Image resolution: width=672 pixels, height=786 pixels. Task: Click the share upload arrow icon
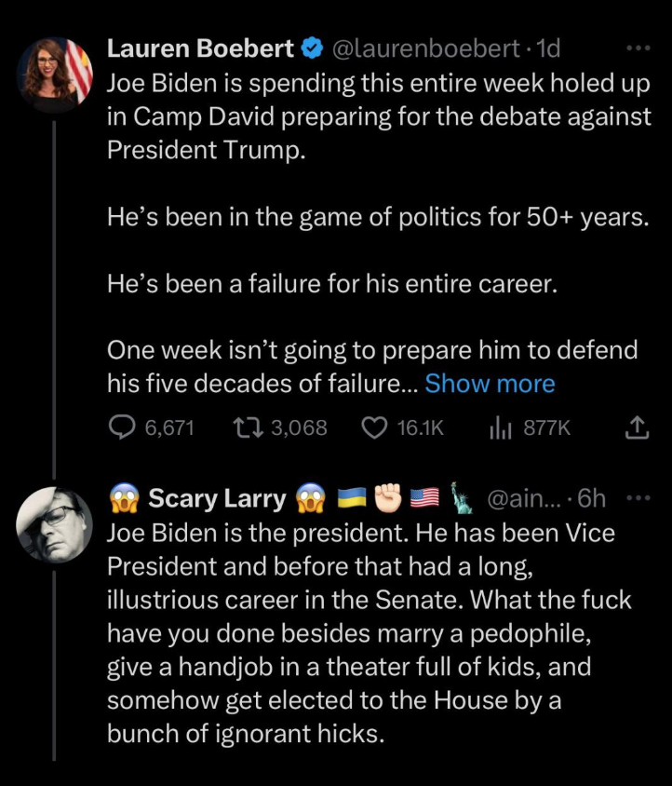(636, 427)
